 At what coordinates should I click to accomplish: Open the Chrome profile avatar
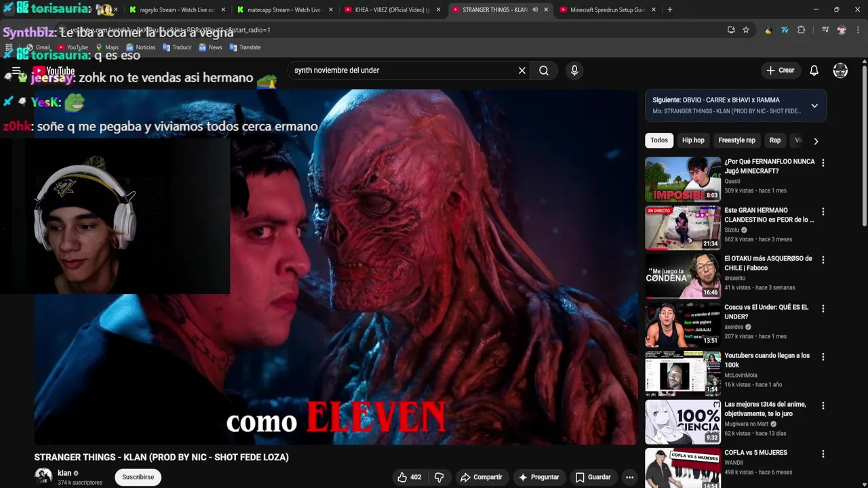[x=842, y=30]
